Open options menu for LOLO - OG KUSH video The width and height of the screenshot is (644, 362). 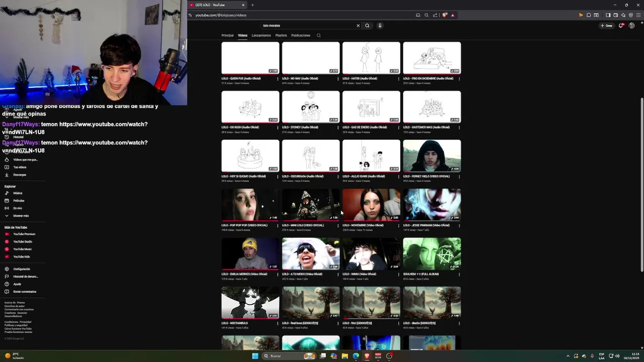pos(278,127)
